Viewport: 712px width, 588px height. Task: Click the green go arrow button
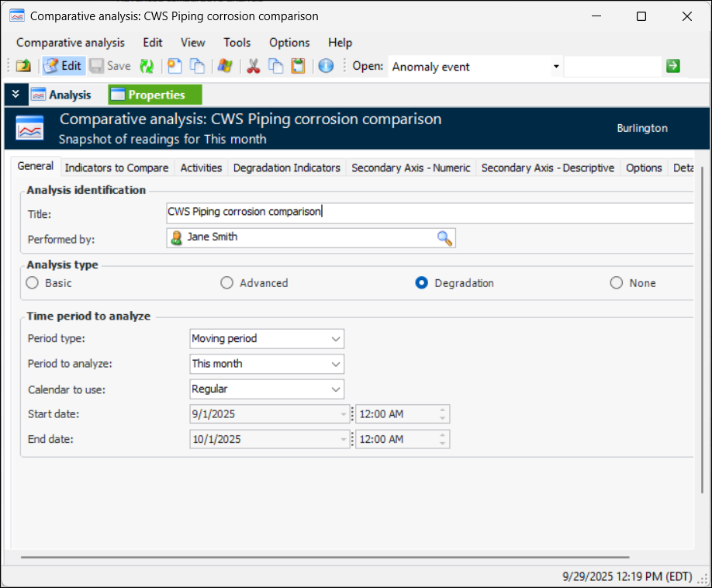[x=672, y=66]
